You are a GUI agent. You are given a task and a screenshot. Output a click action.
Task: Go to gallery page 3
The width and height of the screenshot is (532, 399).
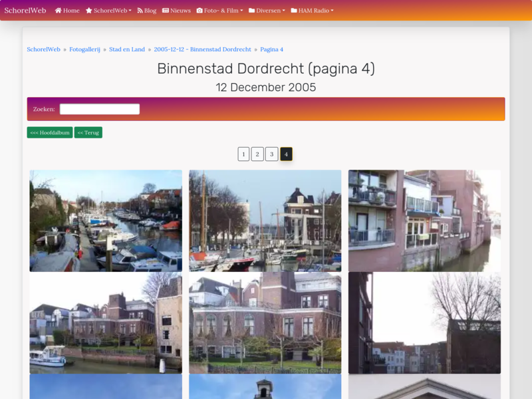(272, 154)
